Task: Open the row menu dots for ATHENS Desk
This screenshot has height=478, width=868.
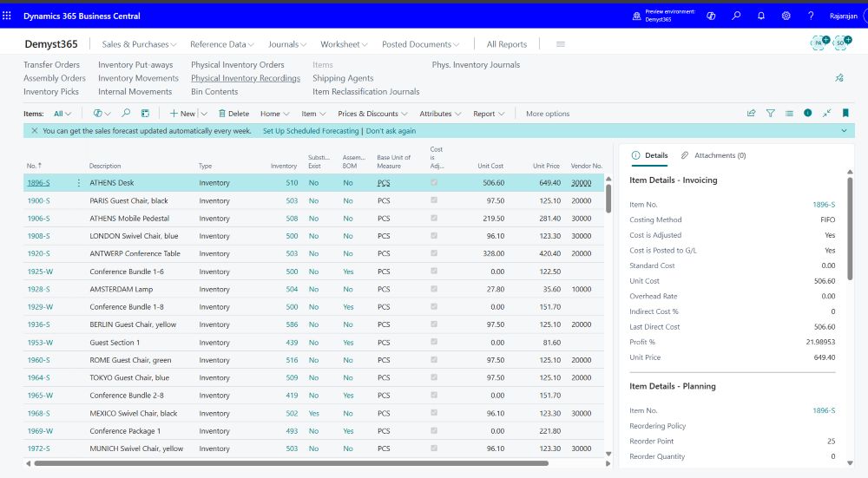Action: 79,182
